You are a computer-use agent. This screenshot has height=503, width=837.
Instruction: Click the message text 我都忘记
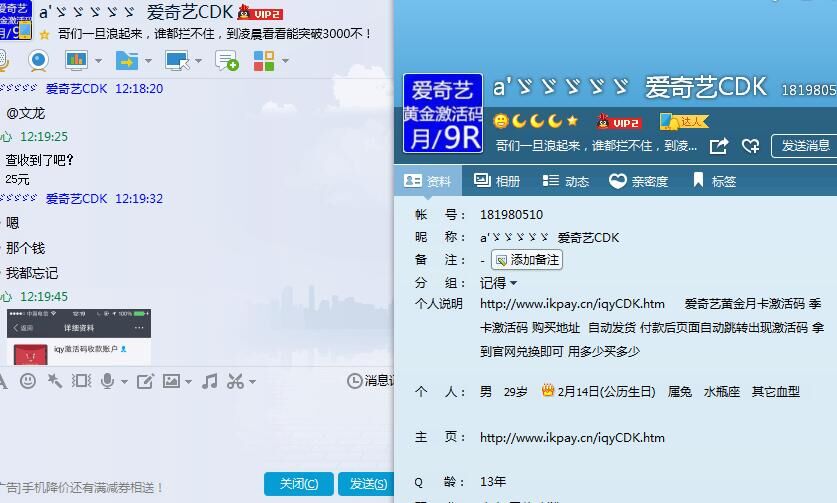pyautogui.click(x=32, y=273)
